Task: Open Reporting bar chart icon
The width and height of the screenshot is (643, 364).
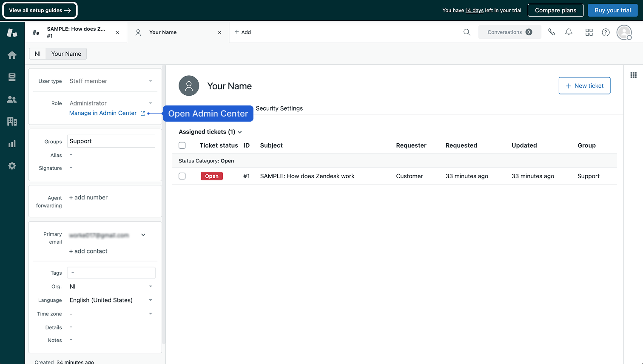Action: pyautogui.click(x=12, y=144)
